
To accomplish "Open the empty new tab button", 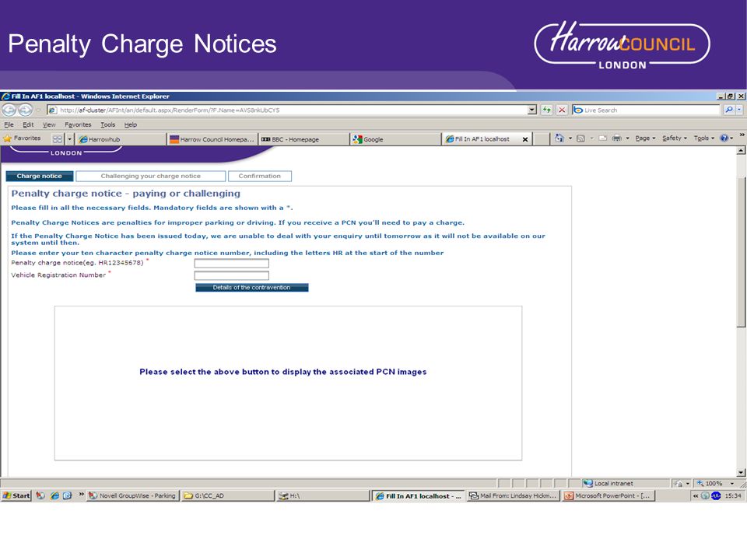I will click(x=540, y=139).
